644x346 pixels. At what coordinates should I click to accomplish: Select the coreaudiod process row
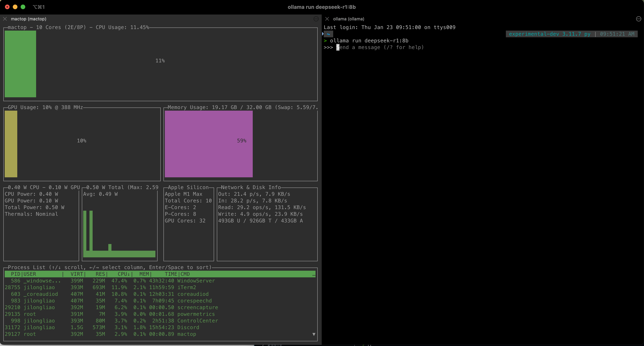coord(160,294)
